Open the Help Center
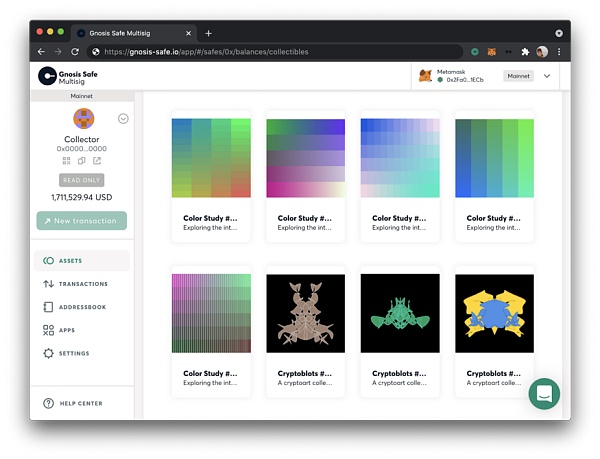 [81, 403]
